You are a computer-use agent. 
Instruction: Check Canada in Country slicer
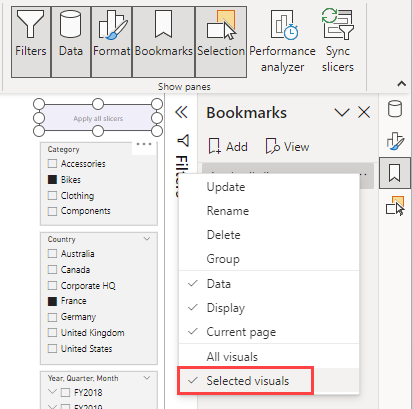pos(52,269)
